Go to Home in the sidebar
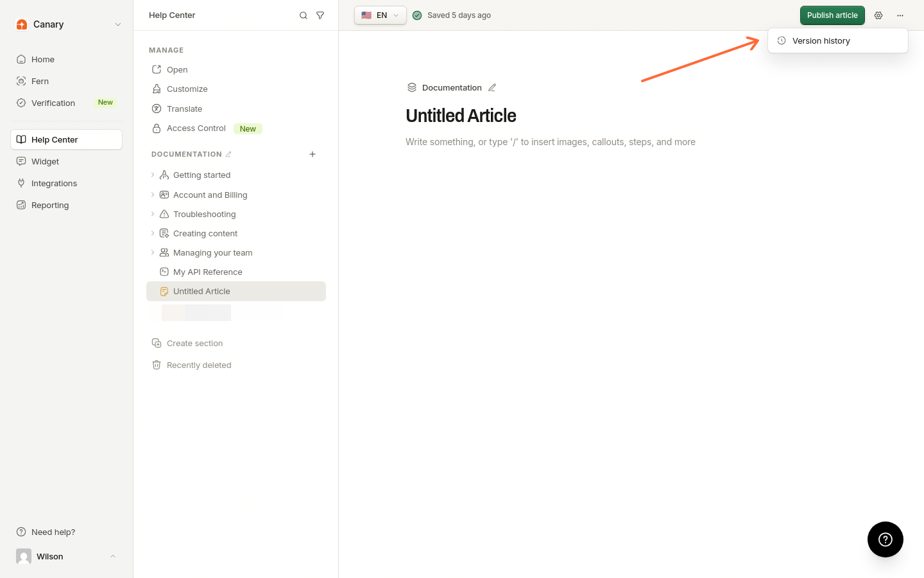This screenshot has width=924, height=578. 66,59
